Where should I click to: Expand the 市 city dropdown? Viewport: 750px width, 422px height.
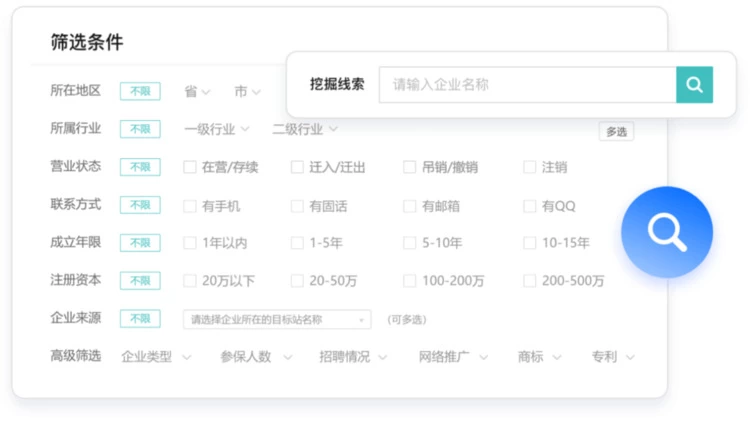[247, 92]
